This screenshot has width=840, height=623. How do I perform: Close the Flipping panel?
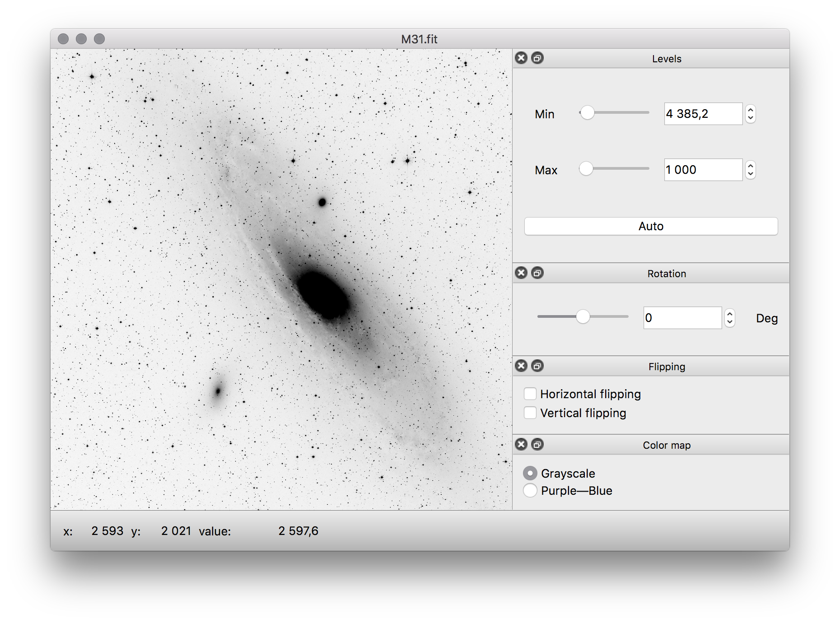click(521, 366)
